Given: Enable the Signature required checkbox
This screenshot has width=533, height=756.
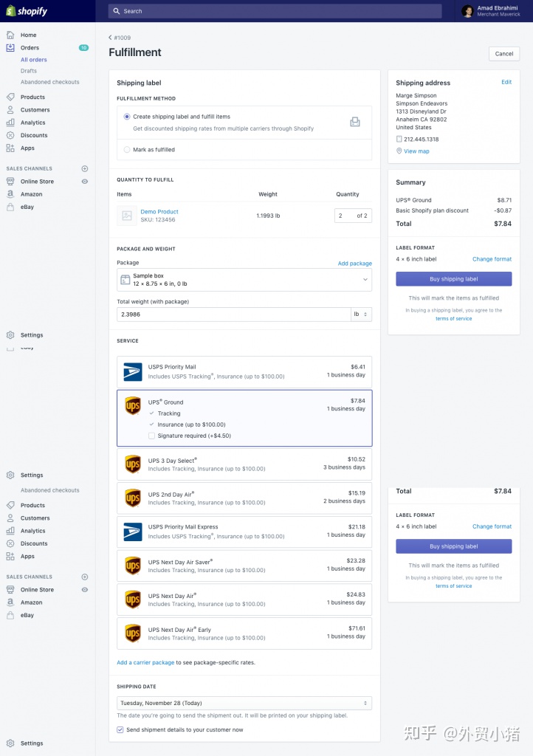Looking at the screenshot, I should coord(151,436).
